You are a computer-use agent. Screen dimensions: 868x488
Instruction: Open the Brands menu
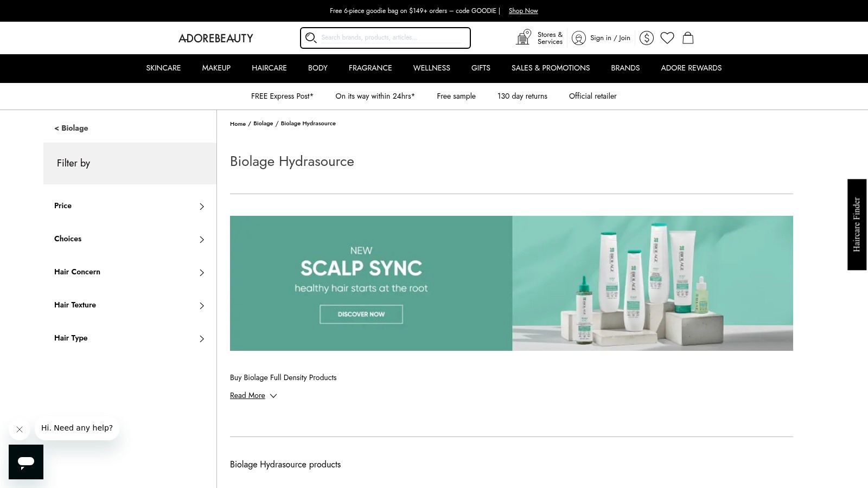(x=626, y=68)
